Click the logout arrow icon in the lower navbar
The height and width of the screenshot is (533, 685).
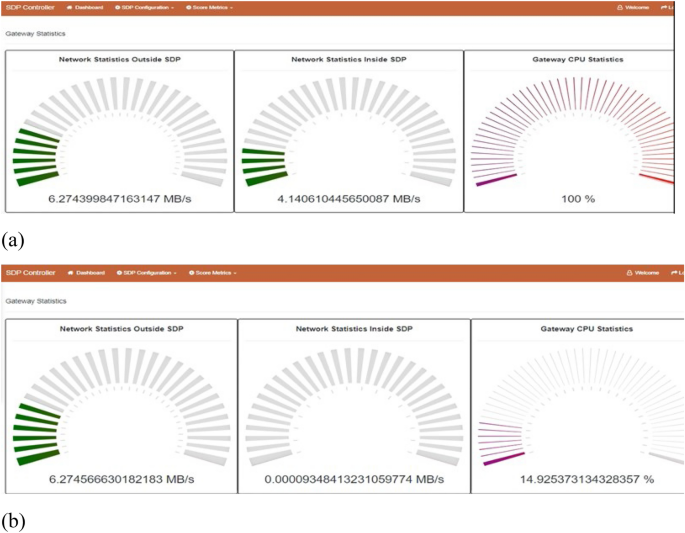677,272
